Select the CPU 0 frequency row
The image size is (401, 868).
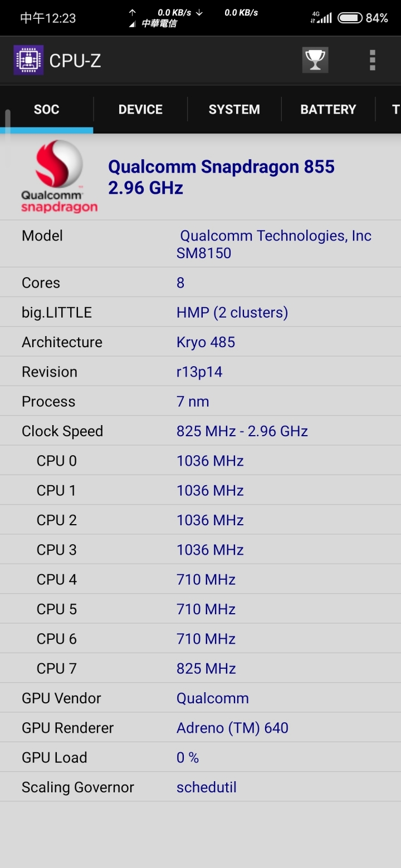200,460
